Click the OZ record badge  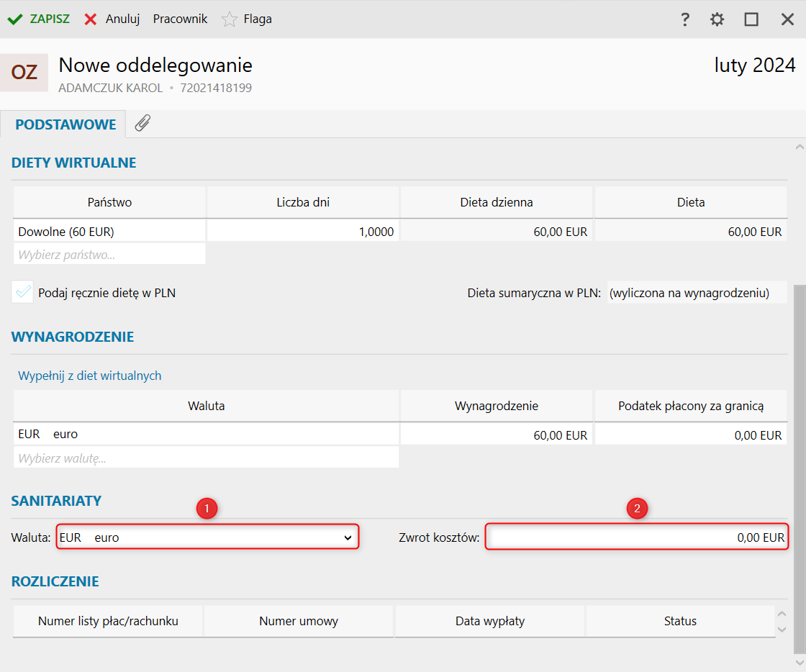point(24,73)
